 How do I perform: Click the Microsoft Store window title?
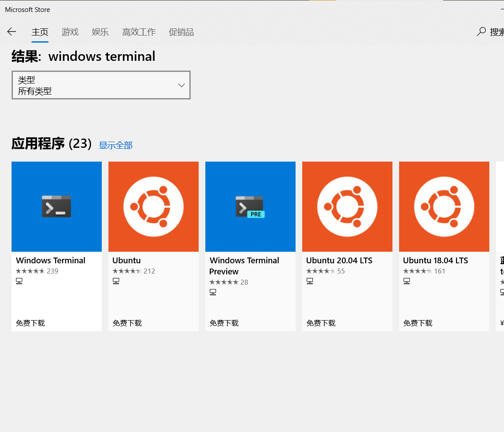tap(27, 10)
